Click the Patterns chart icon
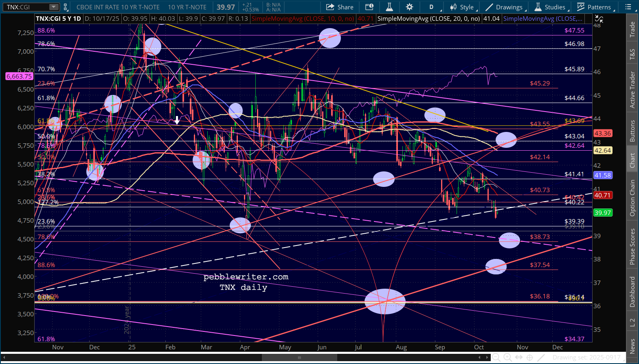 580,7
